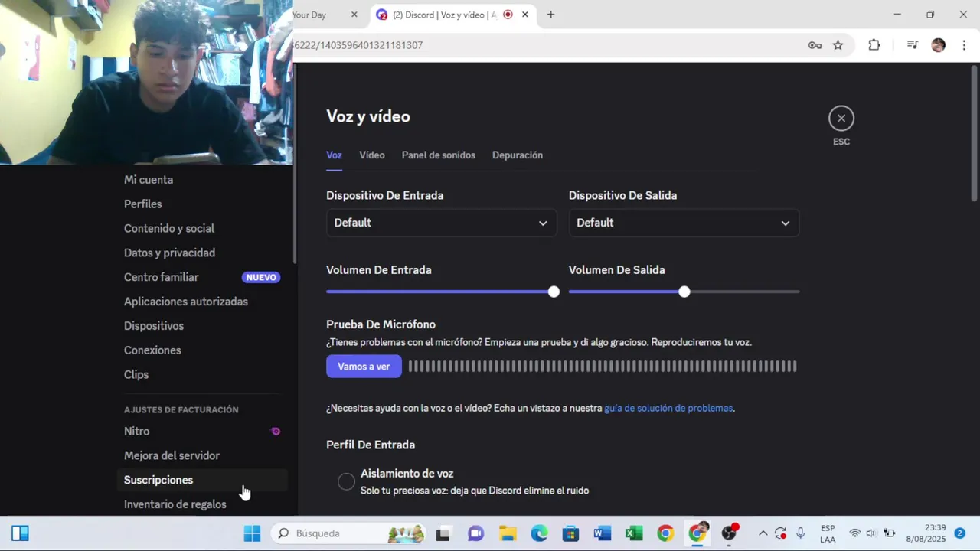Open the Windows Start menu
Image resolution: width=980 pixels, height=551 pixels.
tap(252, 533)
